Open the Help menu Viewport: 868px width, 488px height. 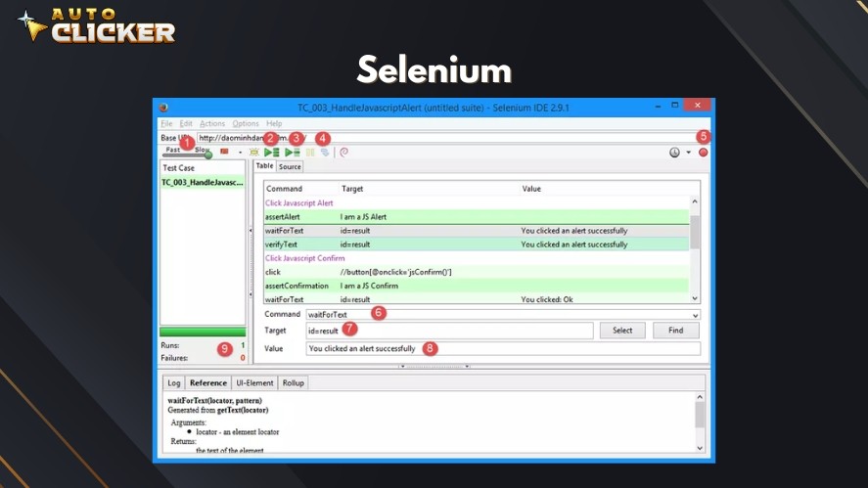[274, 123]
